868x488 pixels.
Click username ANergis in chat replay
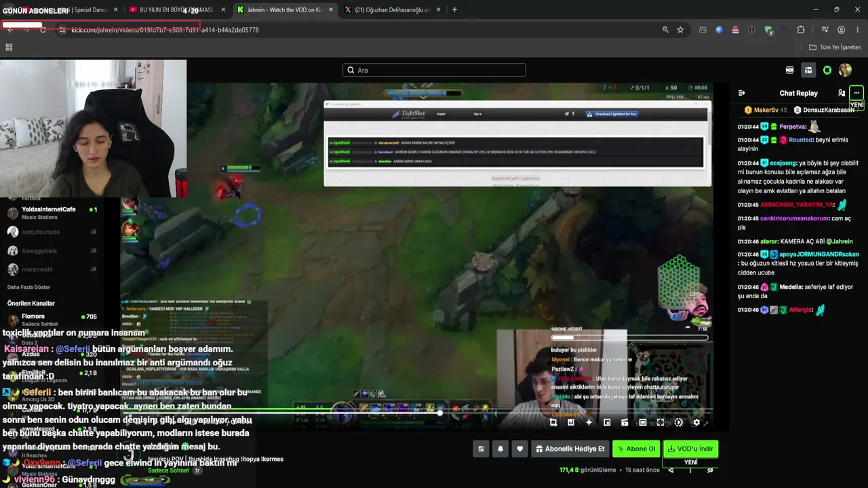tap(800, 310)
